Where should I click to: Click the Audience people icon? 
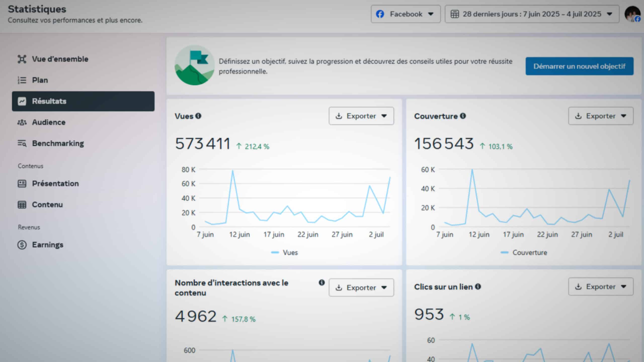22,122
